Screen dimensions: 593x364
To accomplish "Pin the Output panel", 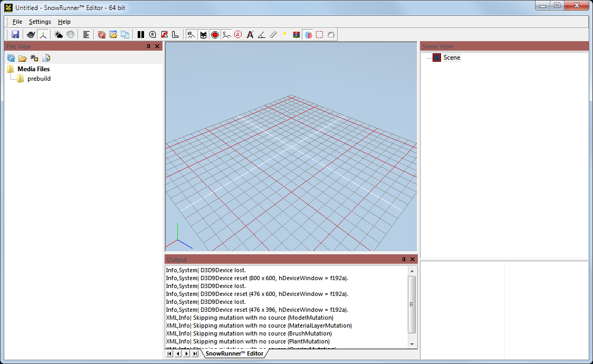I will 404,260.
